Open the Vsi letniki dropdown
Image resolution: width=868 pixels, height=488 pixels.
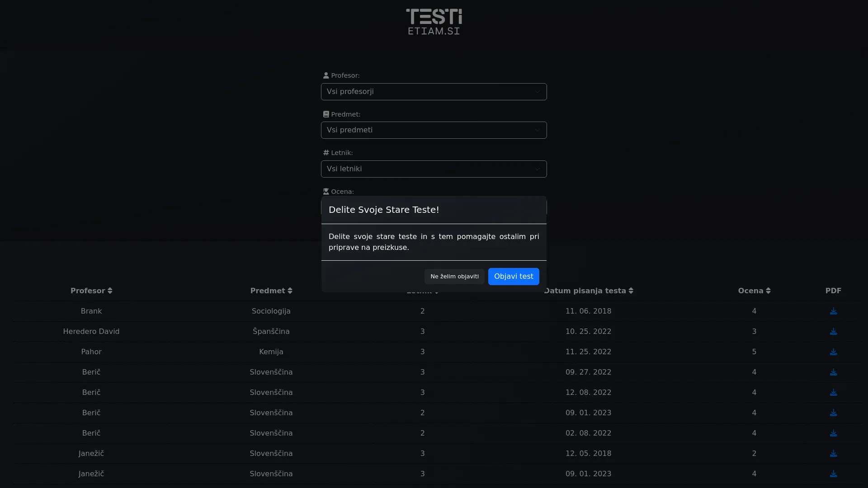point(434,169)
